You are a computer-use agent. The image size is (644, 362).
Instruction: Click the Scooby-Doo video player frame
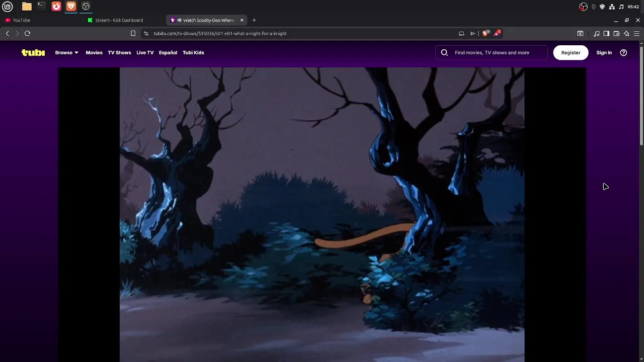(322, 215)
